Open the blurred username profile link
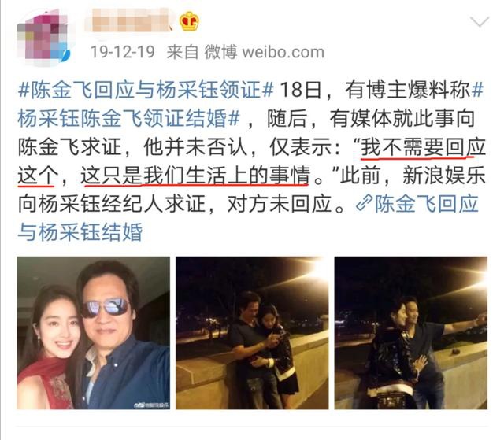 click(x=130, y=20)
